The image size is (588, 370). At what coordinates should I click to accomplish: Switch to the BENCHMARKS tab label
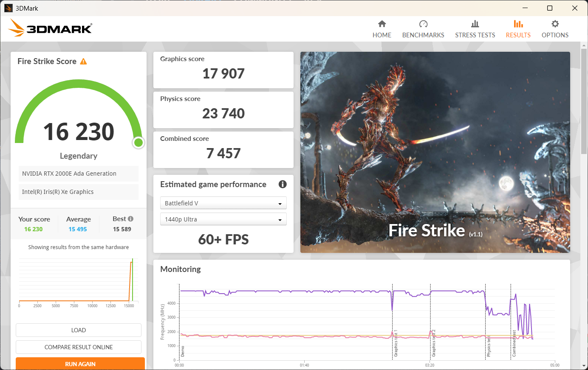(423, 35)
